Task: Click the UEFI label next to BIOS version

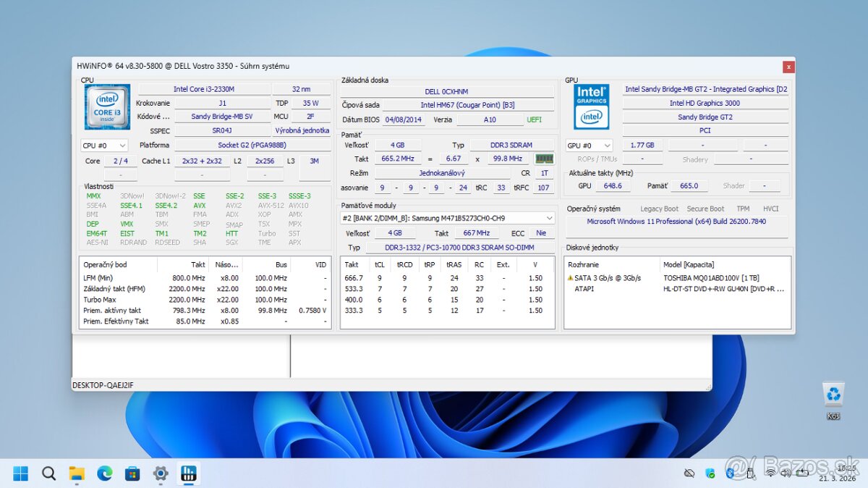Action: click(x=535, y=119)
